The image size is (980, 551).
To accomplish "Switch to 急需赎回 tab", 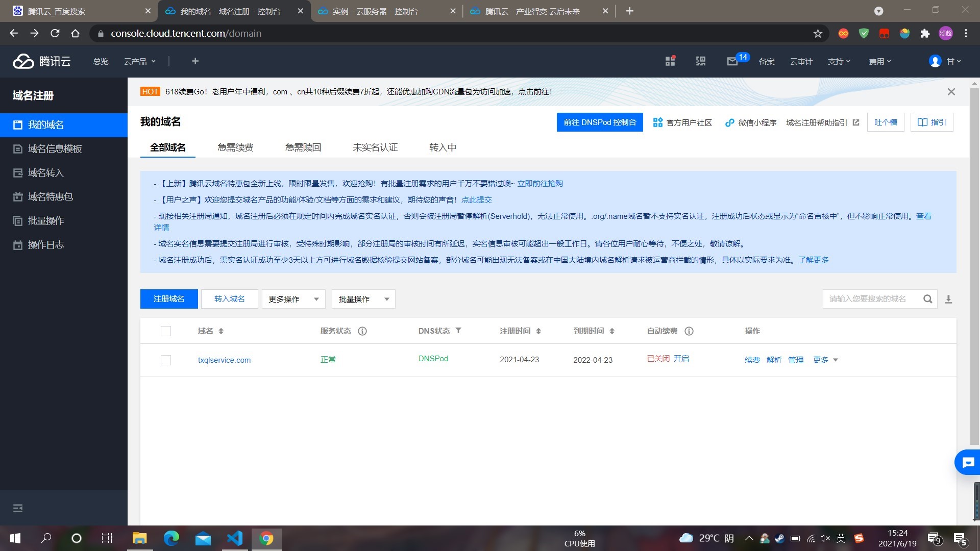I will pos(303,147).
